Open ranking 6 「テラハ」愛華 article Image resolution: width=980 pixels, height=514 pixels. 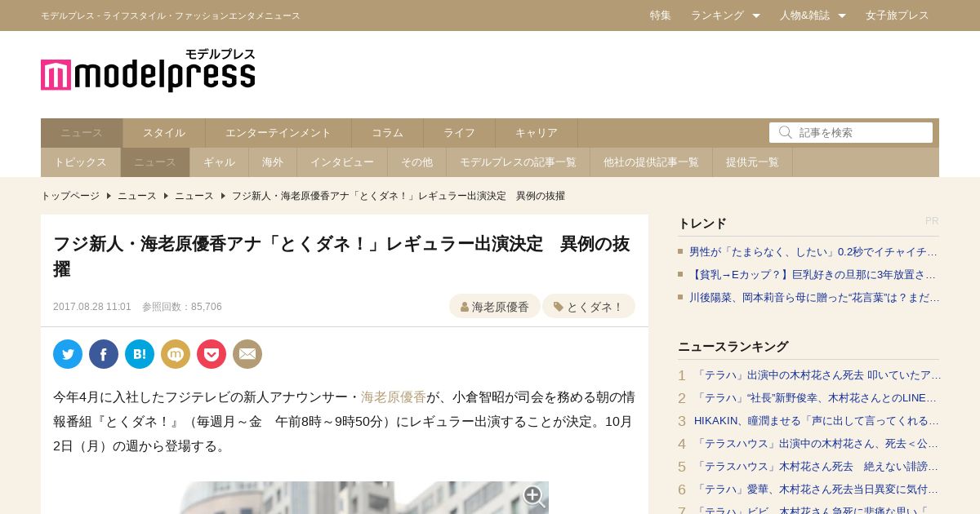click(817, 490)
